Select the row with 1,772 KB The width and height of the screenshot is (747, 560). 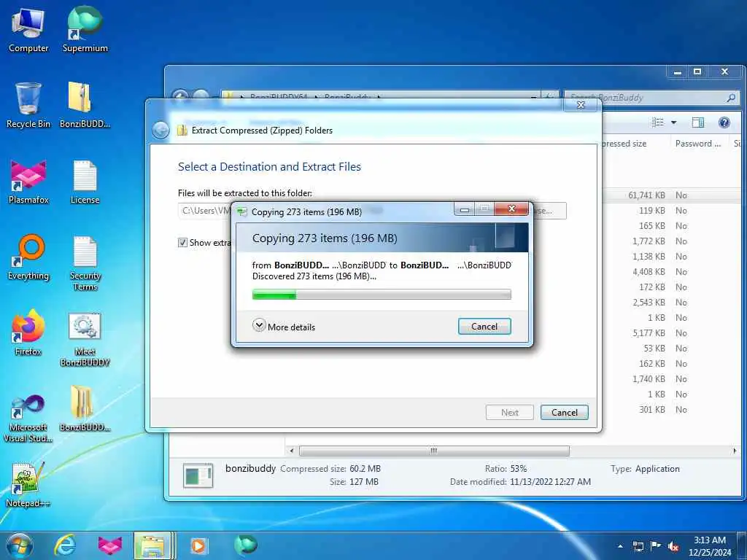[x=672, y=241]
